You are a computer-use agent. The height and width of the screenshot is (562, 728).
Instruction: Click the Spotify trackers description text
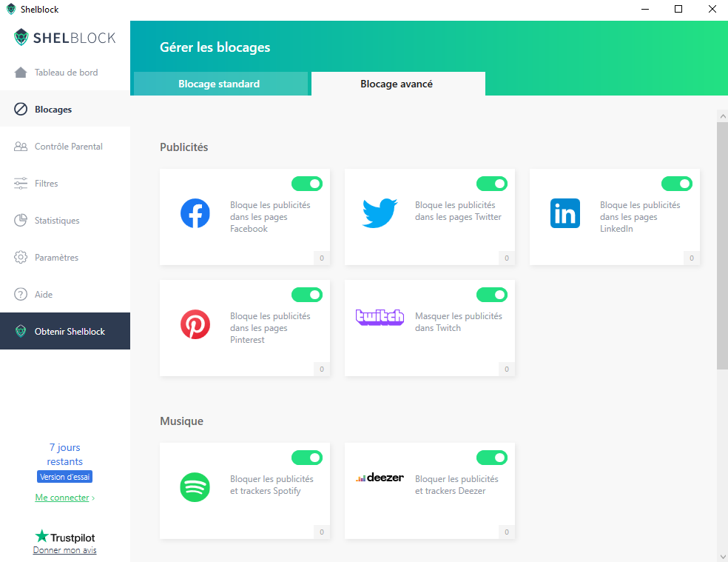272,485
